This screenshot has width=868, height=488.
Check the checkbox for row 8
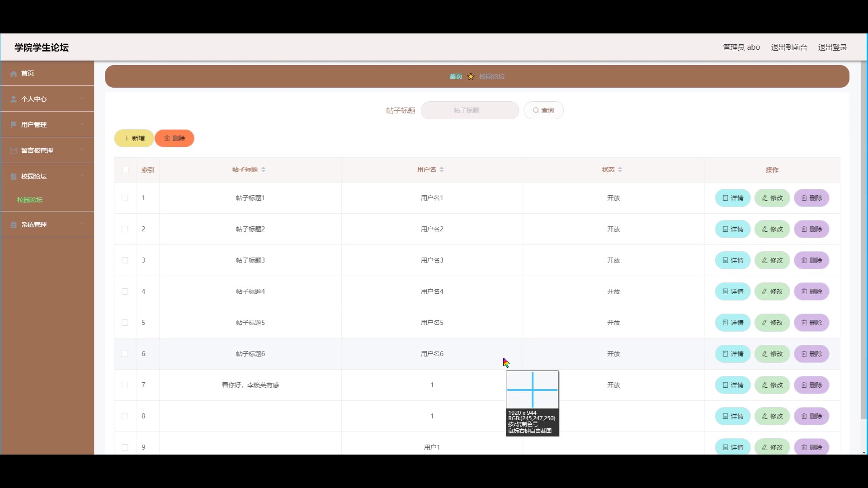[125, 416]
